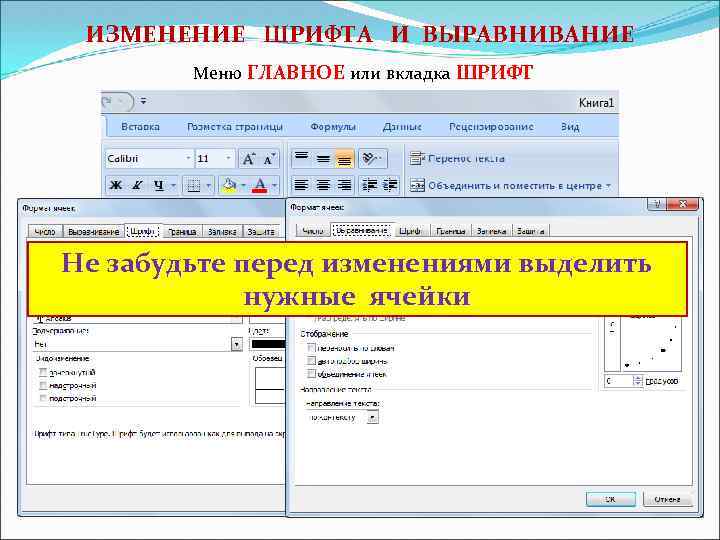Click the Shrink Font icon

coord(269,159)
